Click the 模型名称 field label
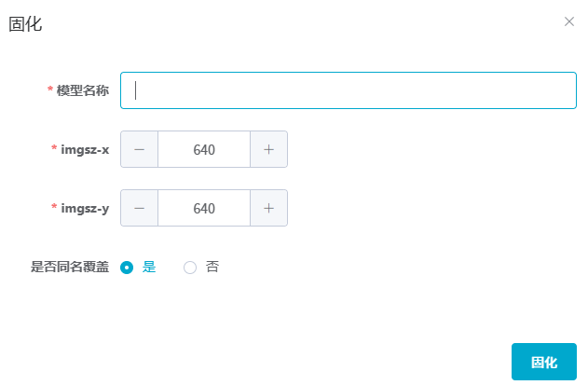This screenshot has height=385, width=588. tap(83, 90)
